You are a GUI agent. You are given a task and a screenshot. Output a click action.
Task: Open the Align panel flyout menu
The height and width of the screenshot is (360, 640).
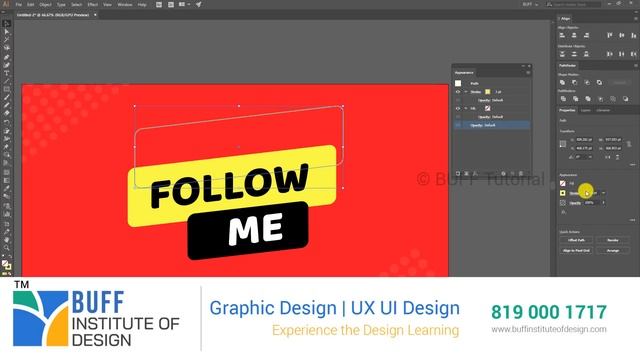pos(636,19)
